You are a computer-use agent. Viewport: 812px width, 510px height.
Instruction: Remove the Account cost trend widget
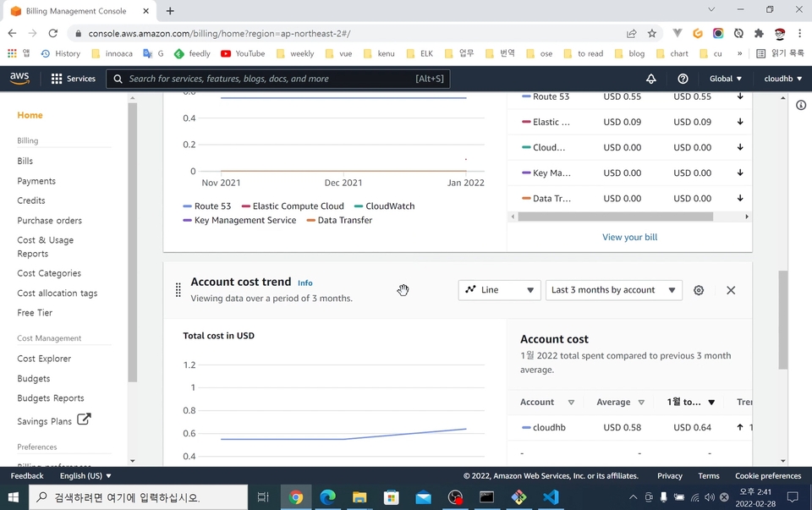click(731, 290)
